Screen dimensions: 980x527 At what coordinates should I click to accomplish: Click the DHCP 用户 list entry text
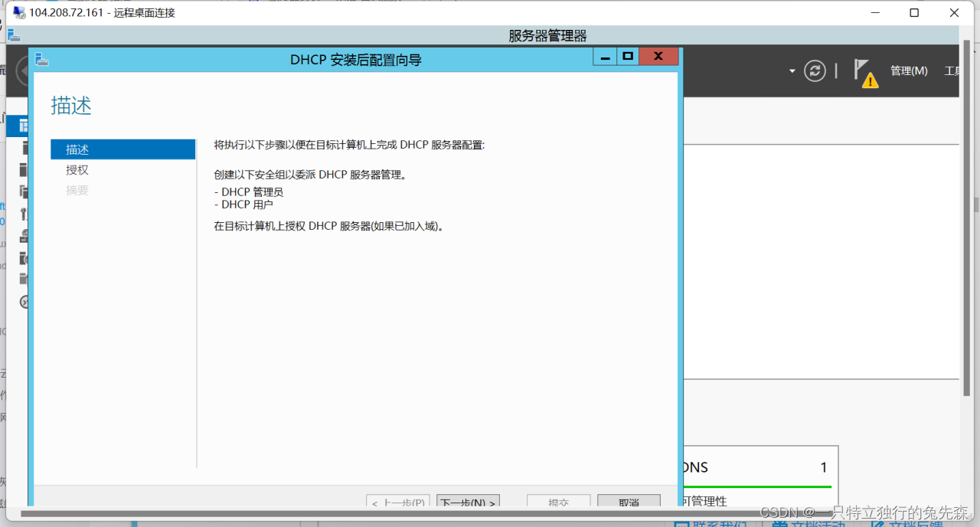(247, 205)
